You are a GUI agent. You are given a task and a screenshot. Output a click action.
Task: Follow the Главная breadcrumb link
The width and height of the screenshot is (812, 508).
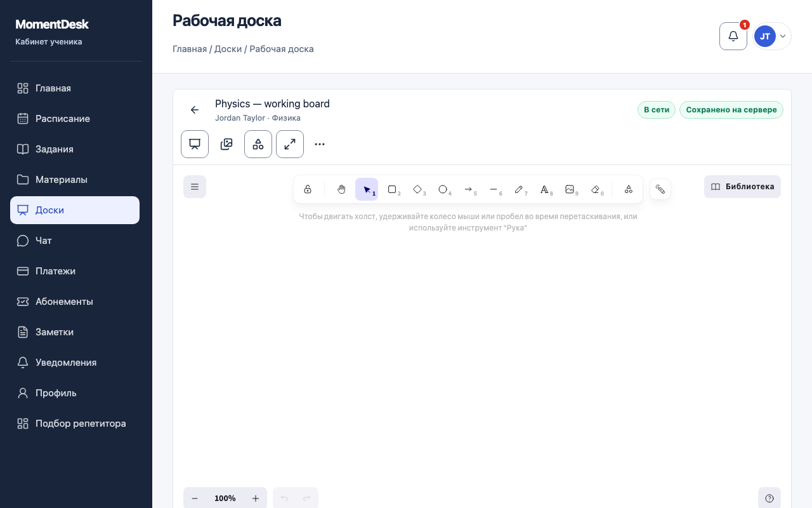pos(190,49)
